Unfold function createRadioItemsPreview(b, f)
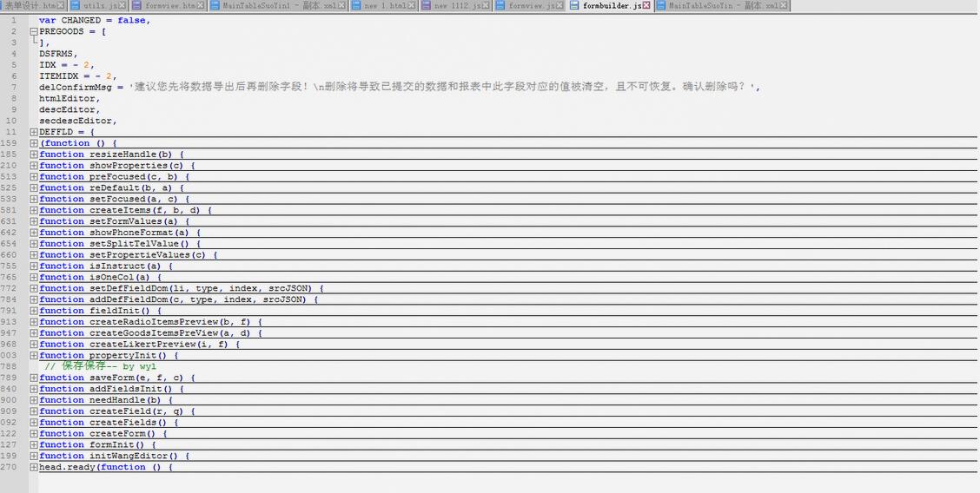The height and width of the screenshot is (493, 980). coord(34,322)
